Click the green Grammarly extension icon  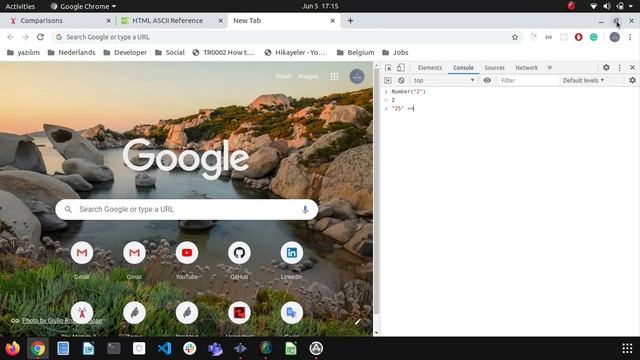pyautogui.click(x=593, y=37)
